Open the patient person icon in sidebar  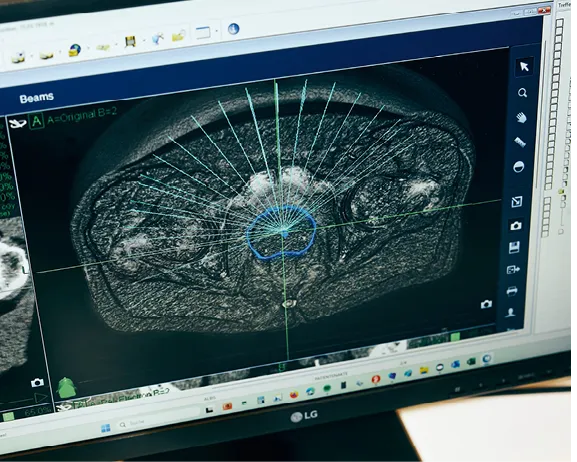click(x=510, y=313)
